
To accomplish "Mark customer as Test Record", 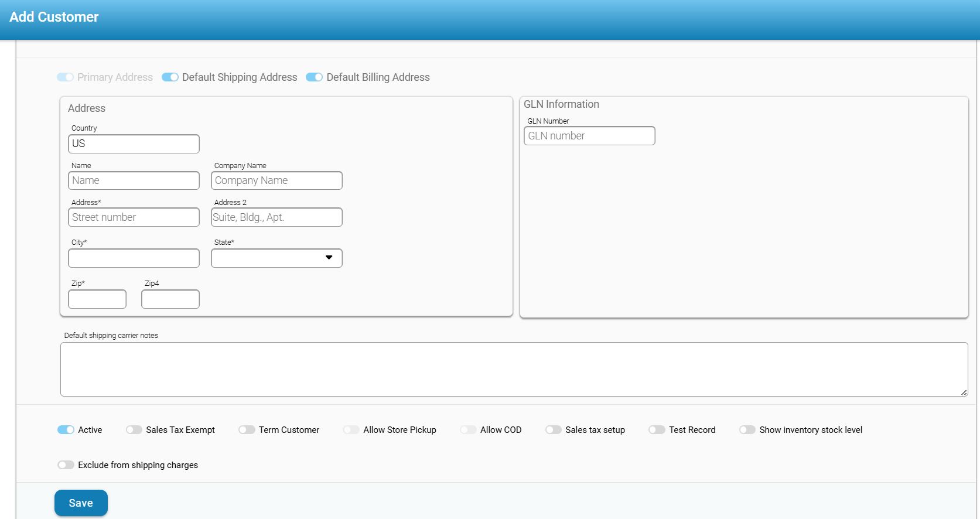I will 657,430.
